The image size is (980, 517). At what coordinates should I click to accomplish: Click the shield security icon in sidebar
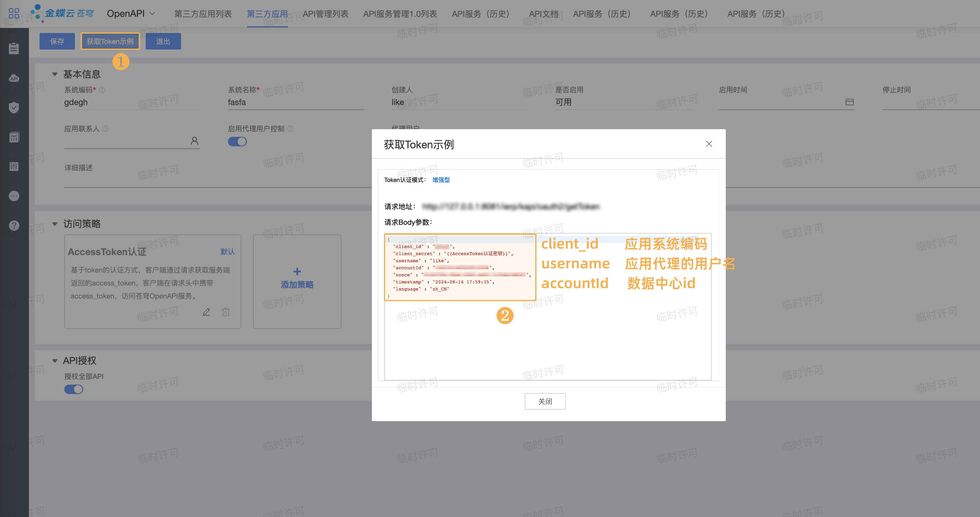pos(14,108)
